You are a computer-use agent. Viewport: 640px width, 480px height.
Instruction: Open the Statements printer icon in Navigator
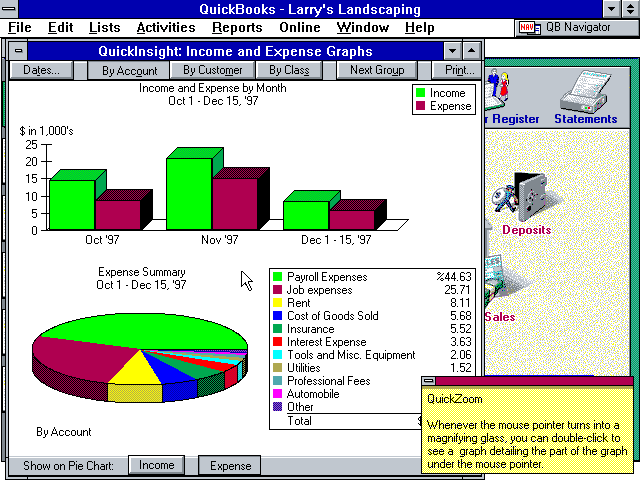586,91
